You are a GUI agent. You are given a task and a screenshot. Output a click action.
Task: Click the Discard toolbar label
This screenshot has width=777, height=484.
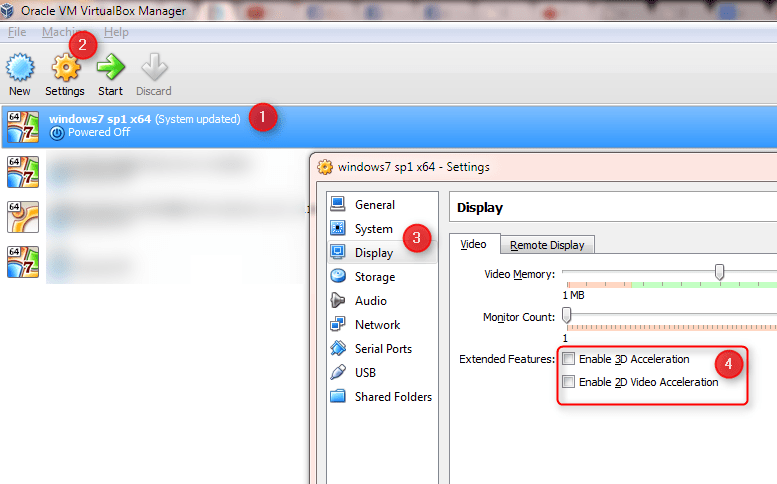pyautogui.click(x=154, y=91)
